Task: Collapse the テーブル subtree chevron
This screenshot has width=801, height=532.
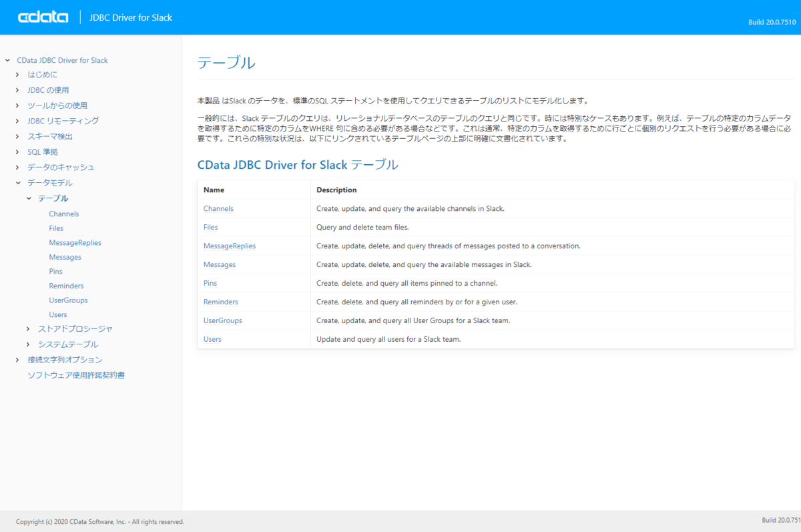Action: (x=28, y=198)
